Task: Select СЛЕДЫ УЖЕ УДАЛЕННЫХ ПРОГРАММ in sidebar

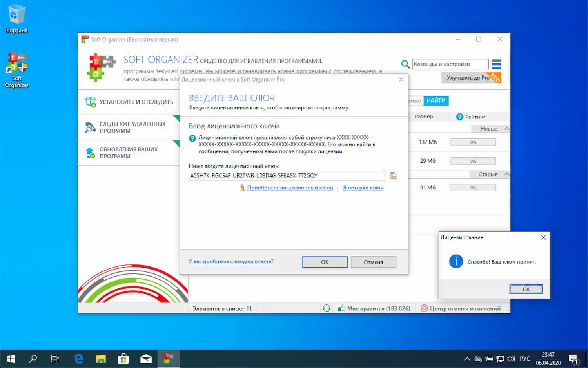Action: point(129,128)
